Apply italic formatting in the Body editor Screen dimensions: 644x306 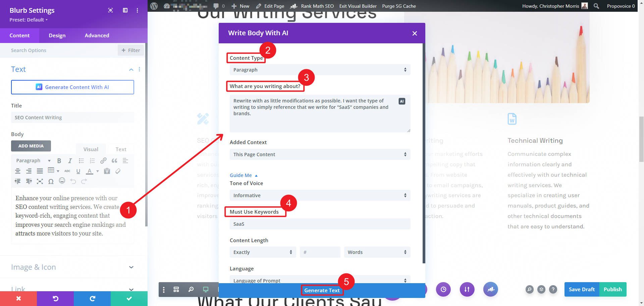click(x=70, y=161)
